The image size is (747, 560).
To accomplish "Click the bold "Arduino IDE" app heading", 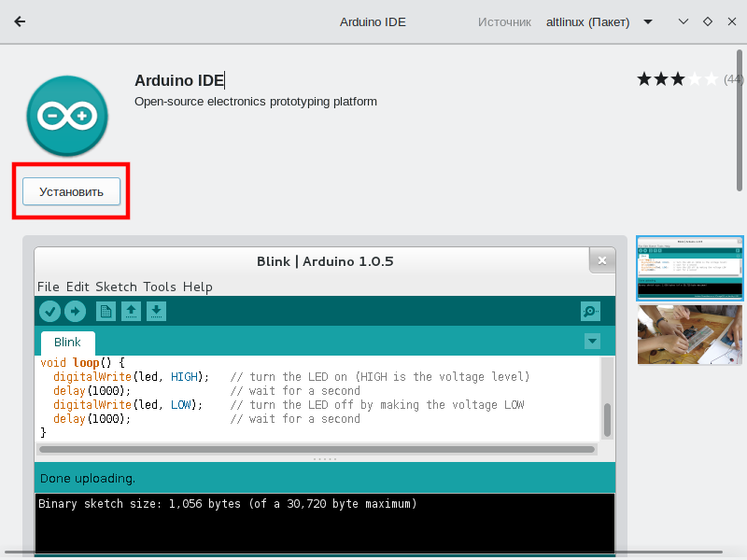I will pyautogui.click(x=179, y=80).
